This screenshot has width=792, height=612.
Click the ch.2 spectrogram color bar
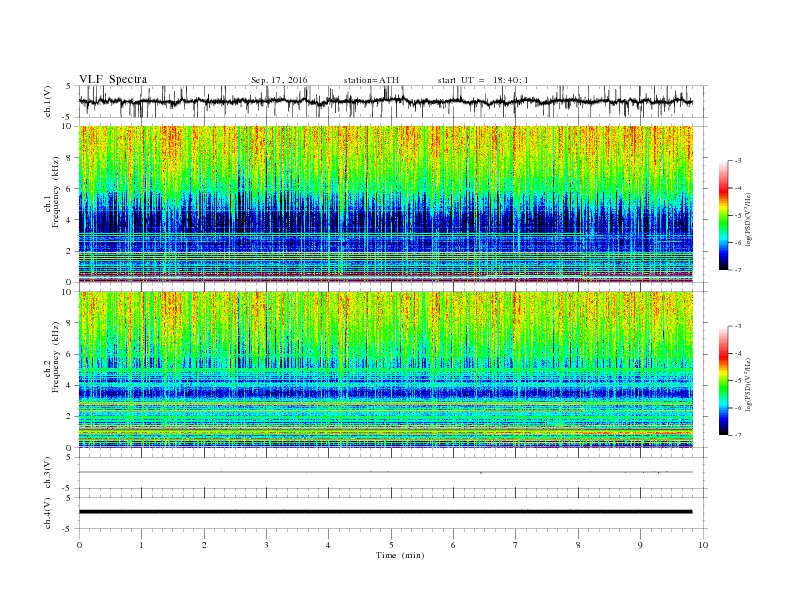tap(723, 380)
